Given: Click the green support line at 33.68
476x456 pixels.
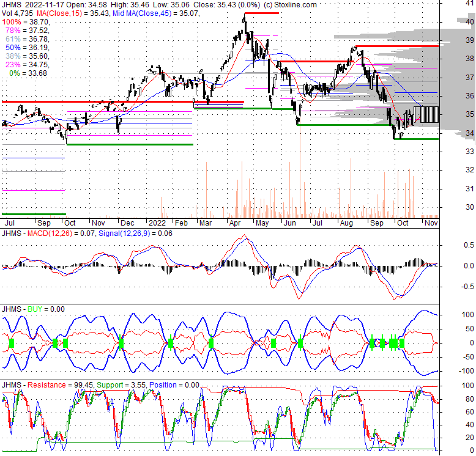Looking at the screenshot, I should tap(416, 139).
